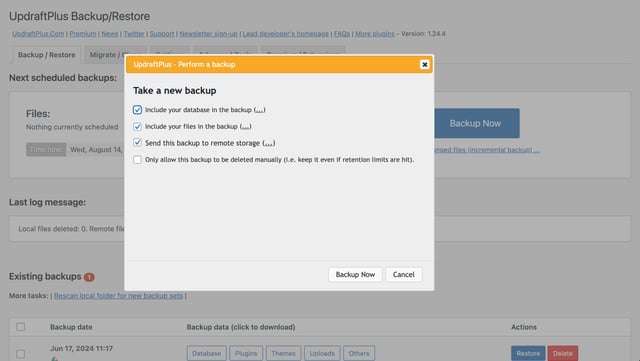Toggle Include your database in the backup
The width and height of the screenshot is (640, 361).
tap(137, 110)
